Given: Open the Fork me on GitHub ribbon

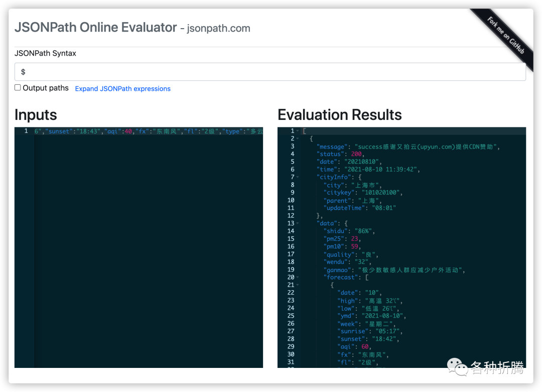Looking at the screenshot, I should tap(506, 35).
